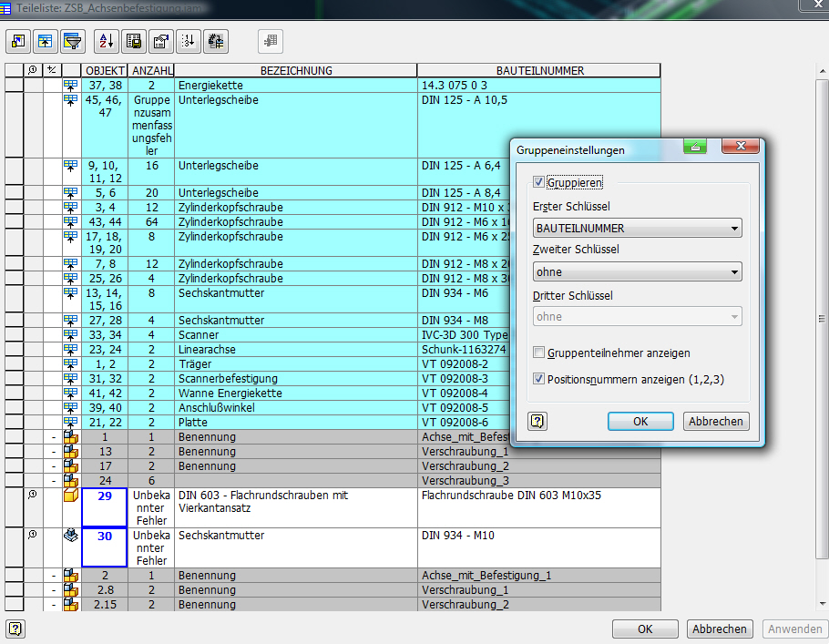Click the disabled Dritter Schlüssel dropdown
This screenshot has width=829, height=644.
pyautogui.click(x=637, y=316)
